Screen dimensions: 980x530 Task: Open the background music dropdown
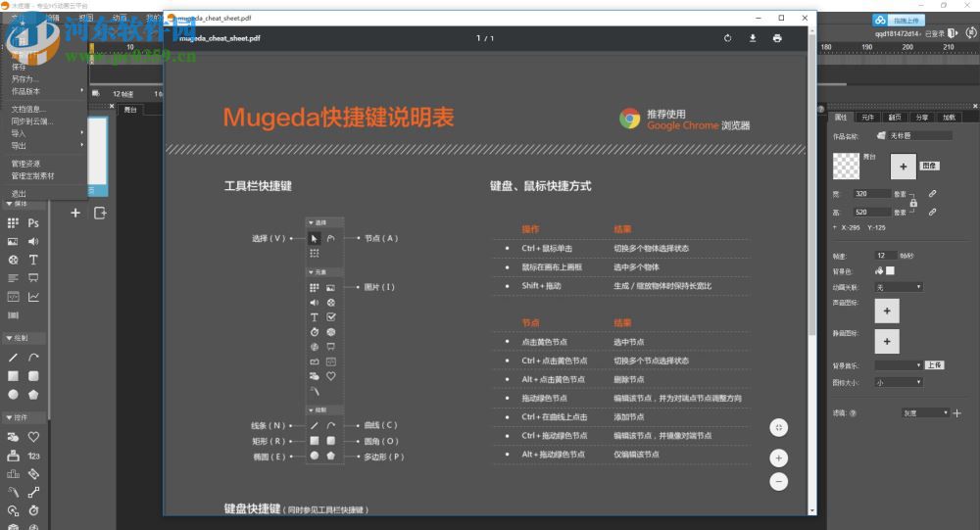(898, 365)
